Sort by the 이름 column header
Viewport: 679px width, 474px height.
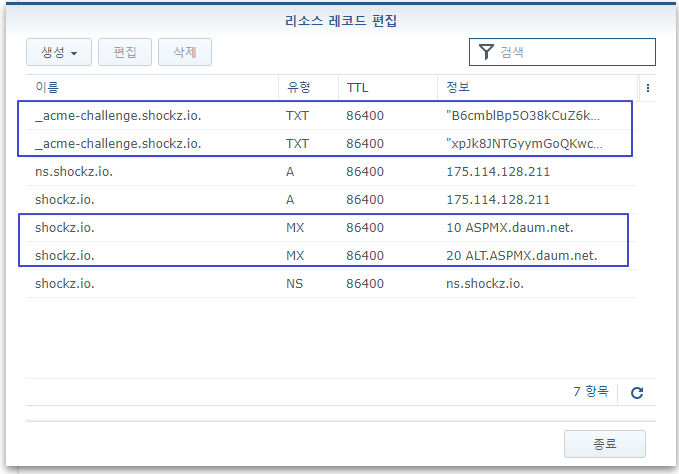point(150,88)
